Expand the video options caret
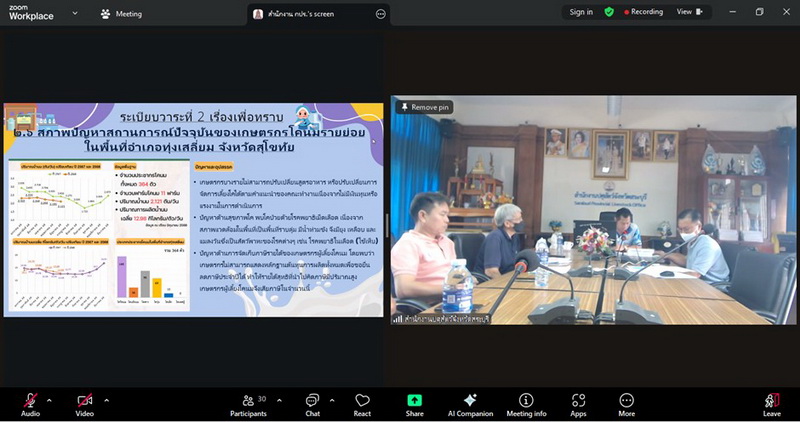 [106, 399]
